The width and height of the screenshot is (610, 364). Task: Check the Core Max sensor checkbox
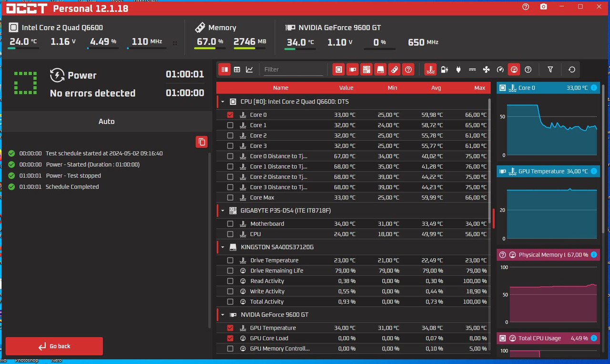pyautogui.click(x=230, y=198)
